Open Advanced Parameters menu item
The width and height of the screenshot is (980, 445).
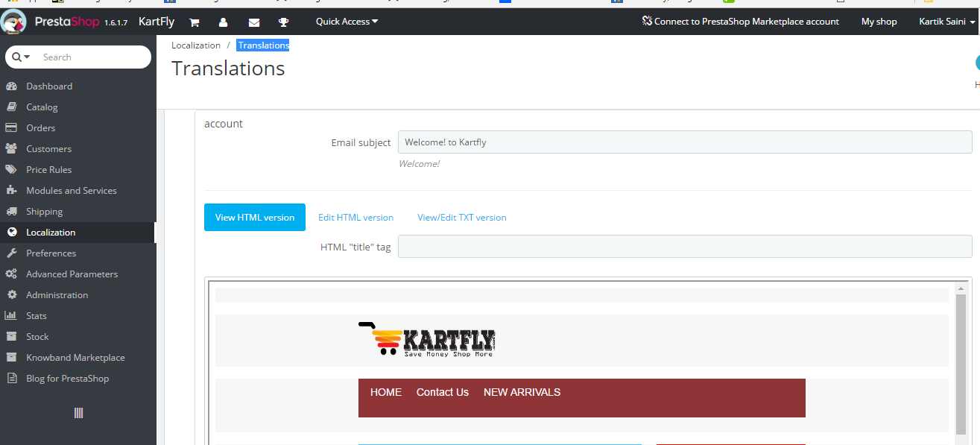pyautogui.click(x=72, y=274)
